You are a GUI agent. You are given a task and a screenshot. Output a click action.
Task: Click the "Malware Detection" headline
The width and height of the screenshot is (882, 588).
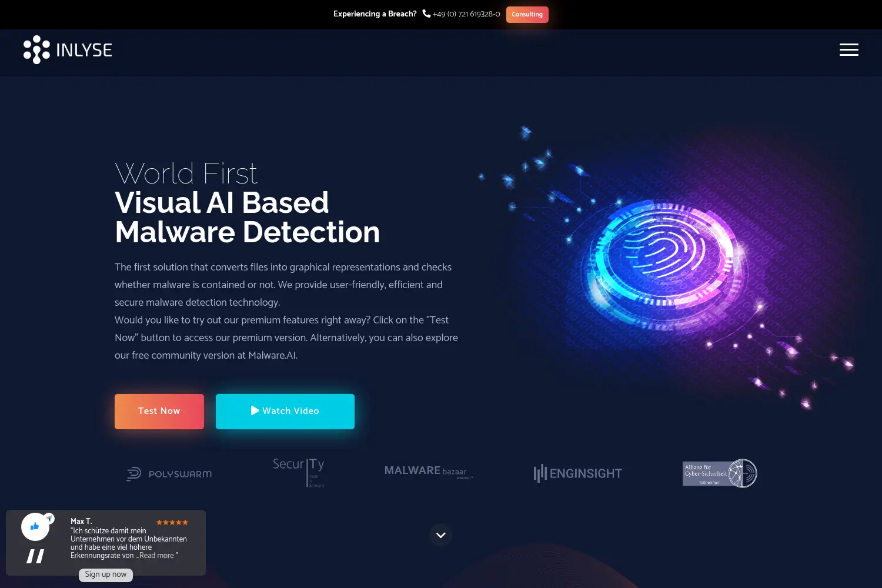(x=248, y=232)
